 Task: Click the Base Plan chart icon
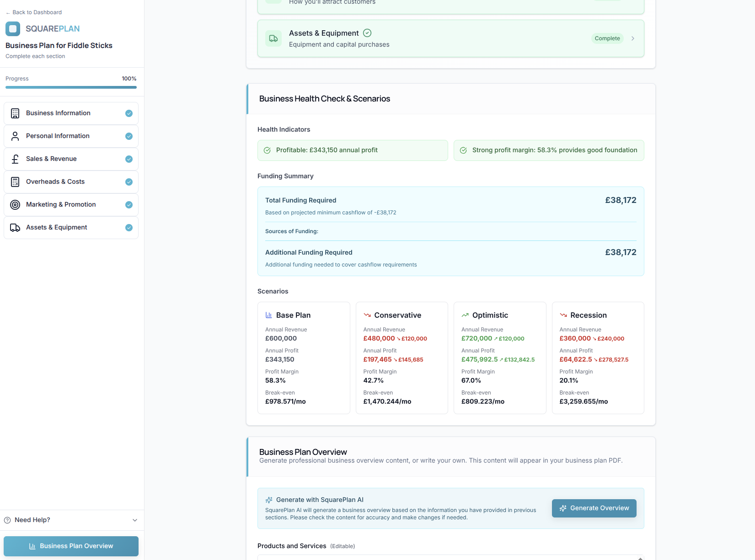(269, 315)
